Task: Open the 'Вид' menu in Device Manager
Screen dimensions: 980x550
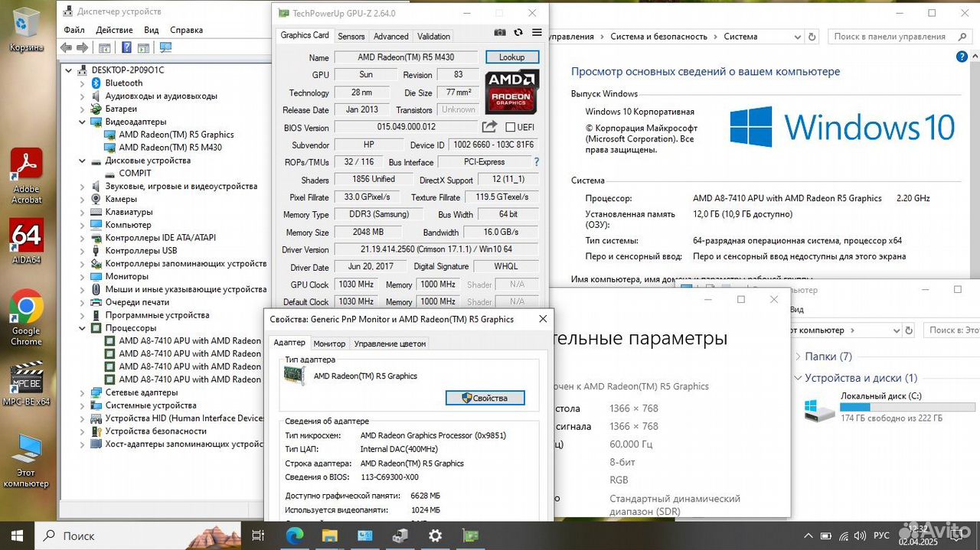Action: [x=152, y=30]
